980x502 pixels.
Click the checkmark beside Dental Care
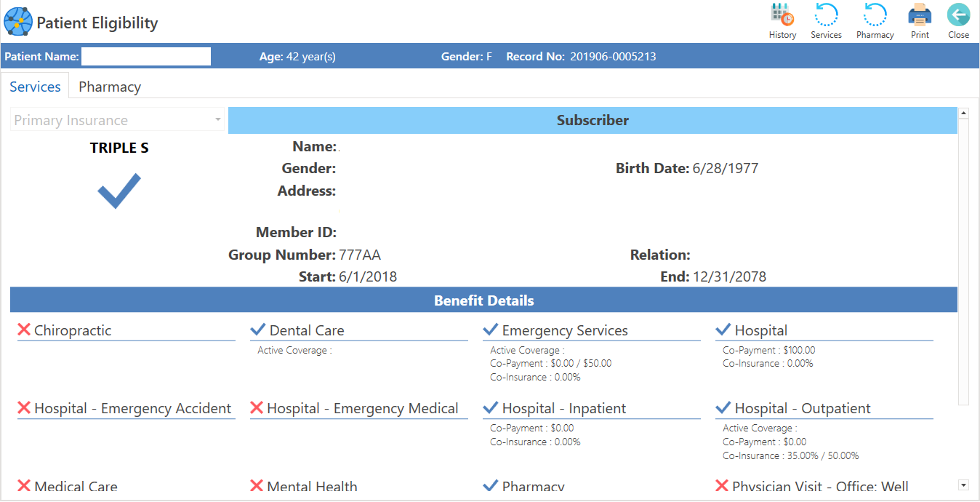(x=257, y=330)
